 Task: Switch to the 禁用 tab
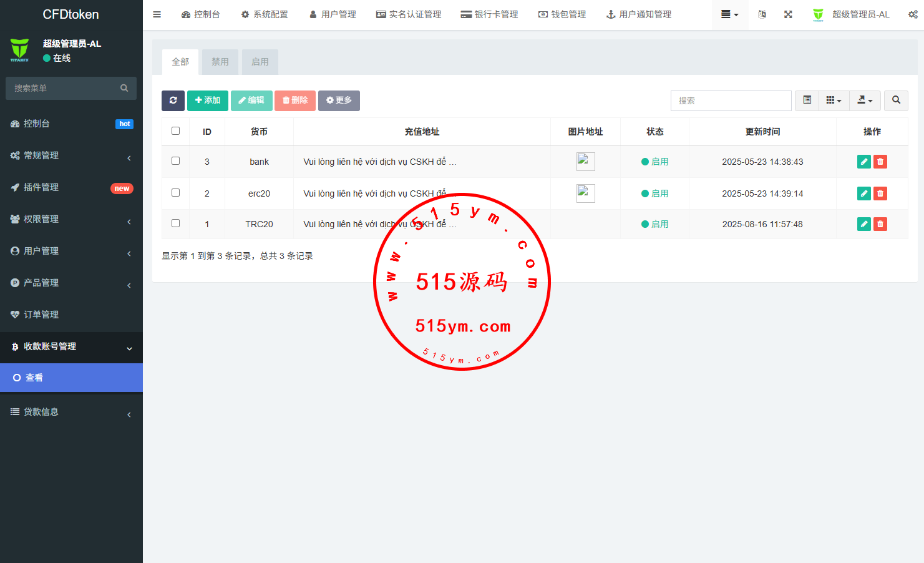pyautogui.click(x=220, y=62)
